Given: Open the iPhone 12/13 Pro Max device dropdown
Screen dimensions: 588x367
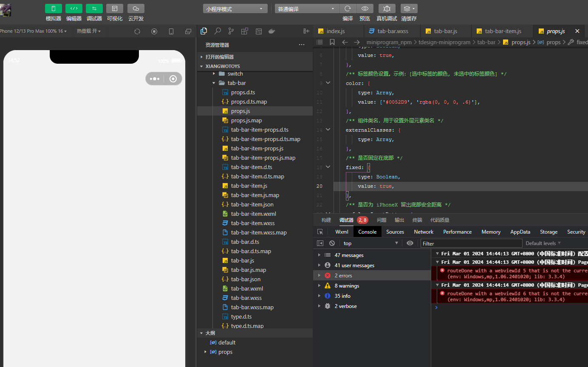Looking at the screenshot, I should tap(34, 31).
